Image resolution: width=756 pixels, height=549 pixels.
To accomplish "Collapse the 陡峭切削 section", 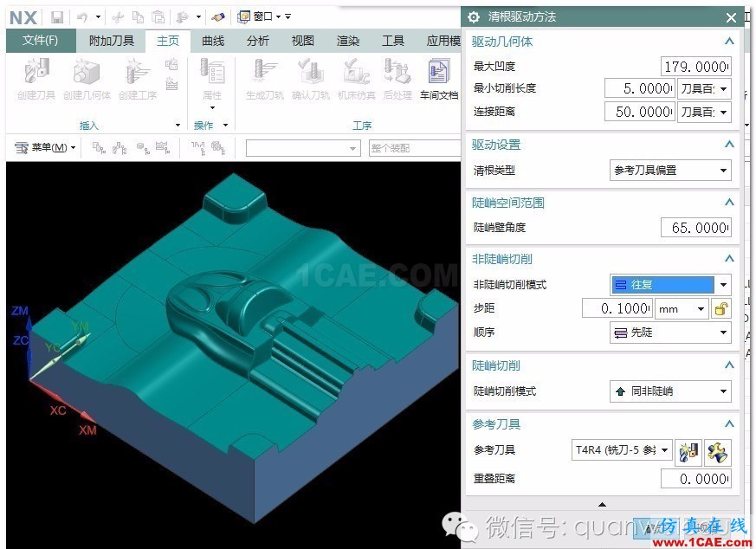I will 729,365.
